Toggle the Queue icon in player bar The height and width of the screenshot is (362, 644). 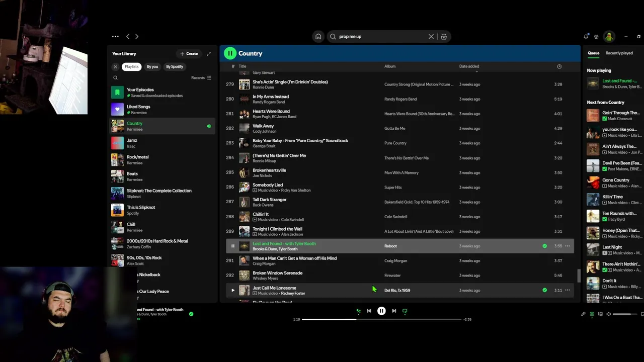pyautogui.click(x=592, y=314)
